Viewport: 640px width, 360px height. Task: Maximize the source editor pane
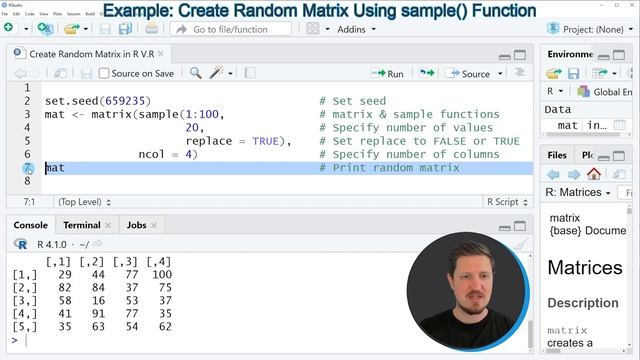pyautogui.click(x=520, y=55)
